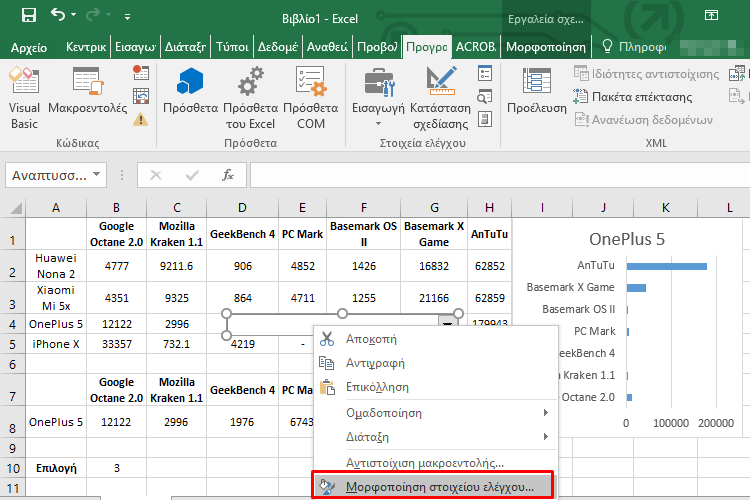Switch to the Διάταξη layout tab
Image resolution: width=750 pixels, height=500 pixels.
click(x=185, y=47)
